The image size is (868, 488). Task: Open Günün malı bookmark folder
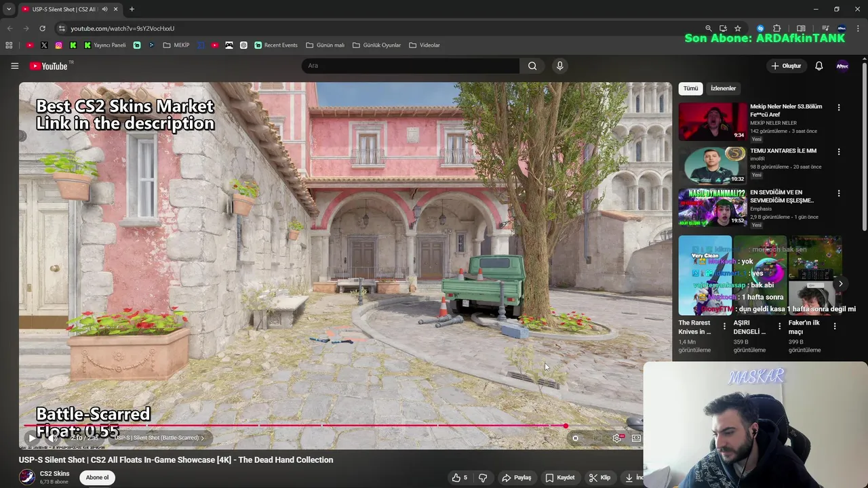[325, 45]
